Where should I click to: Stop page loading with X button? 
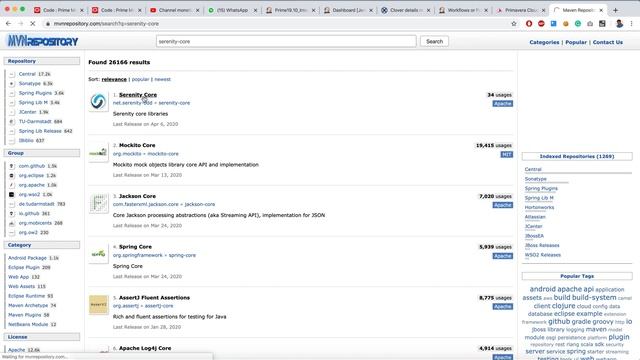coord(33,24)
